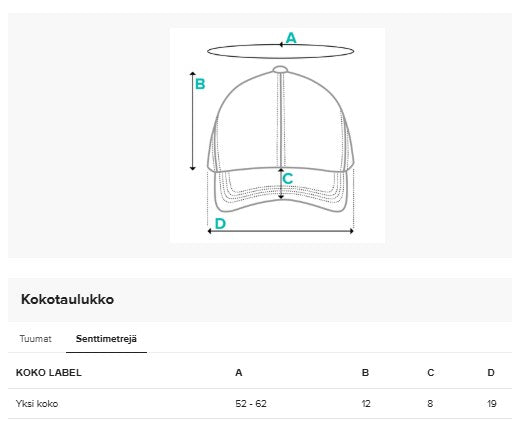Click the cap diagram image
The height and width of the screenshot is (440, 512).
278,135
